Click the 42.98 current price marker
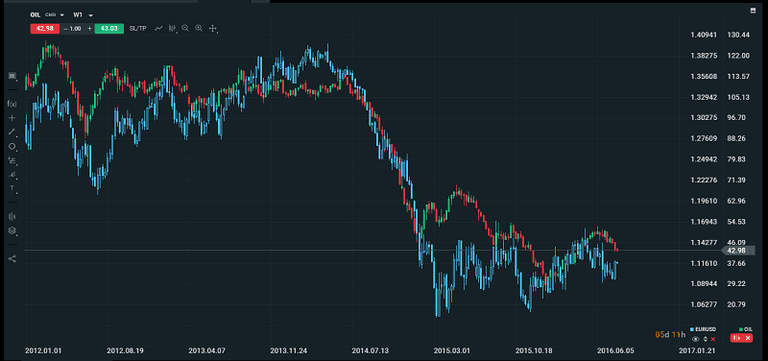768x361 pixels. (x=737, y=250)
